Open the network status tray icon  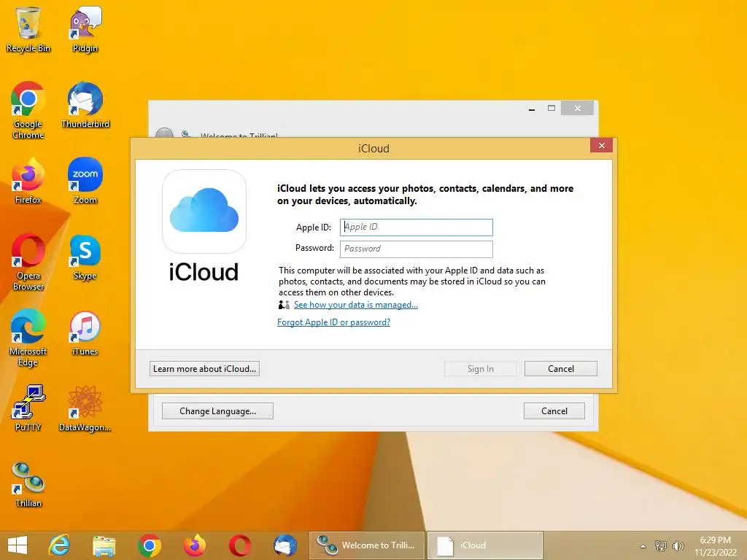(x=661, y=545)
